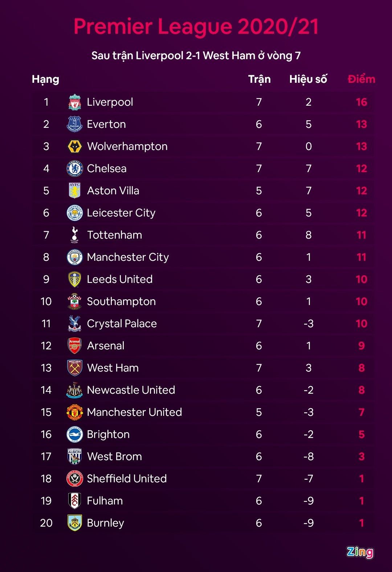Click the Wolverhampton wolf logo
The image size is (392, 572).
pyautogui.click(x=75, y=147)
